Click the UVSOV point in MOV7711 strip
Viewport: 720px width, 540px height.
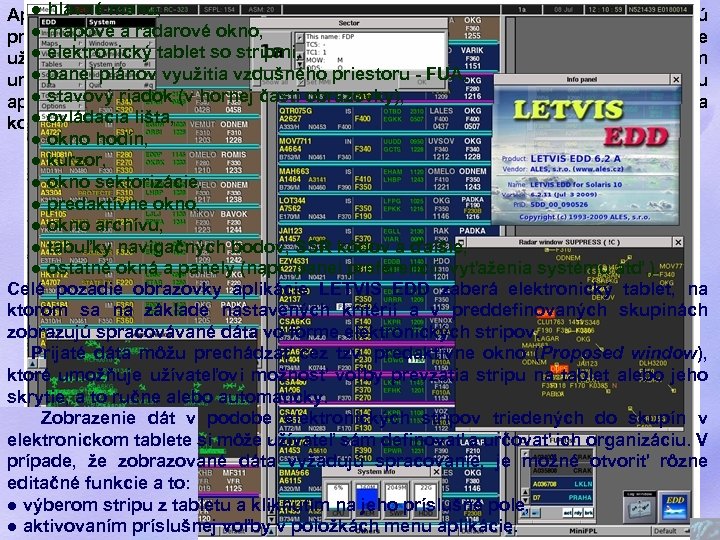(x=441, y=141)
